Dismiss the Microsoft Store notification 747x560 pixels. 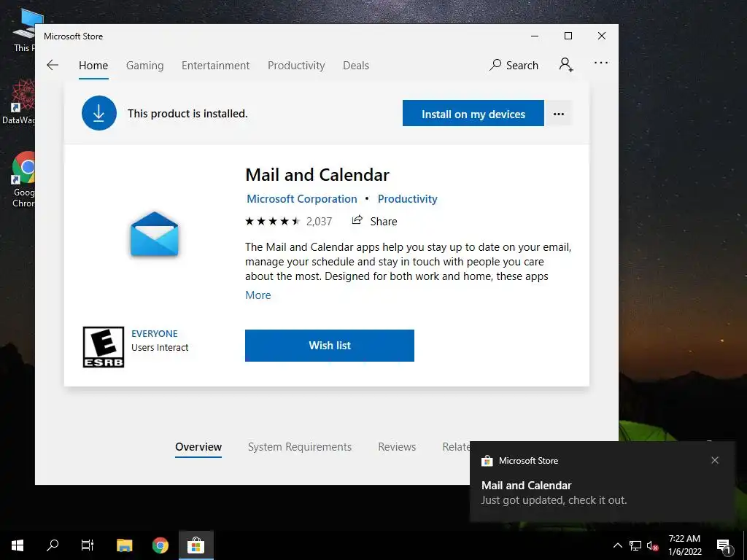[715, 460]
